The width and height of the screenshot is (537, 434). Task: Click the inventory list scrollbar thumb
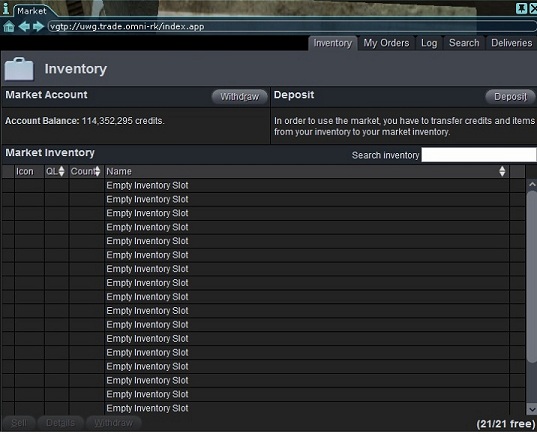coord(532,276)
